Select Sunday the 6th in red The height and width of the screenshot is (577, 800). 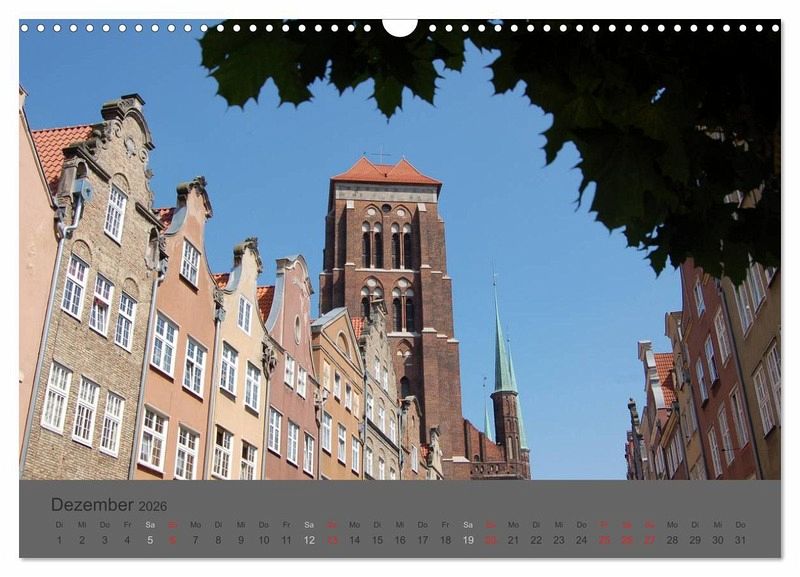[172, 540]
